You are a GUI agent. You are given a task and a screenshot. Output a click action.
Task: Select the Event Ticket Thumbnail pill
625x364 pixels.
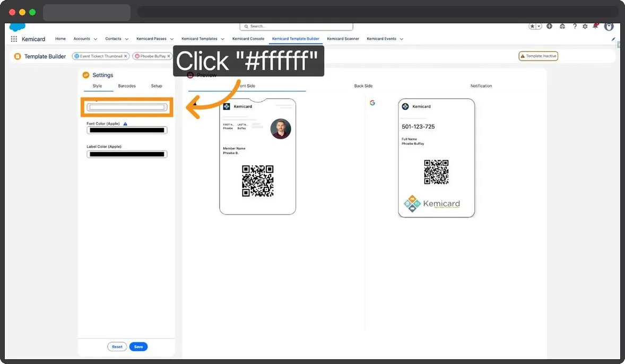coord(101,56)
